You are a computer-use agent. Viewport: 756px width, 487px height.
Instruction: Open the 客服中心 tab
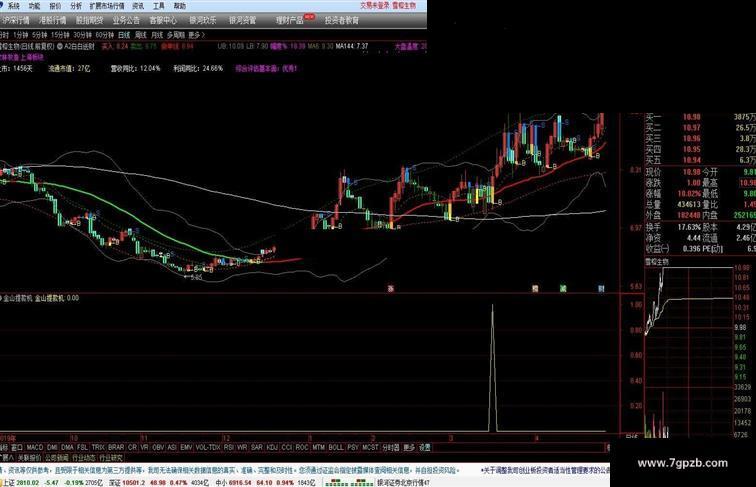coord(163,20)
